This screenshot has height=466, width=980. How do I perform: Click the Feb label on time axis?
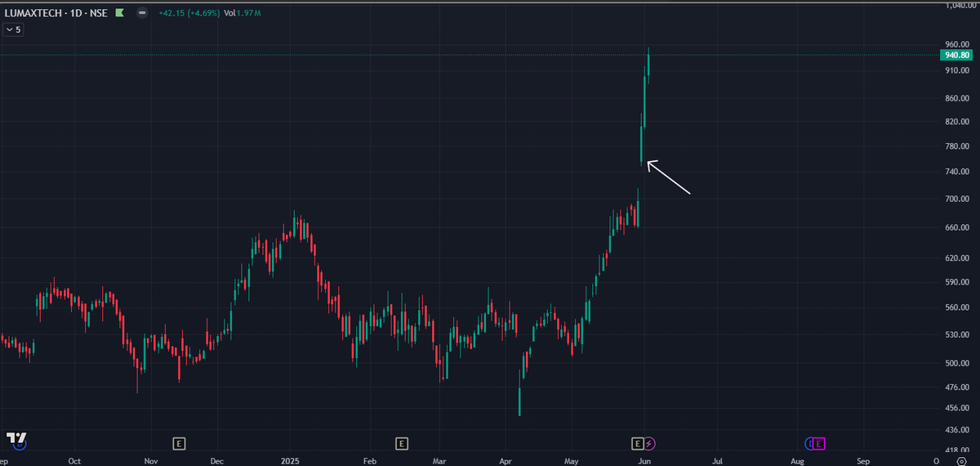point(369,460)
